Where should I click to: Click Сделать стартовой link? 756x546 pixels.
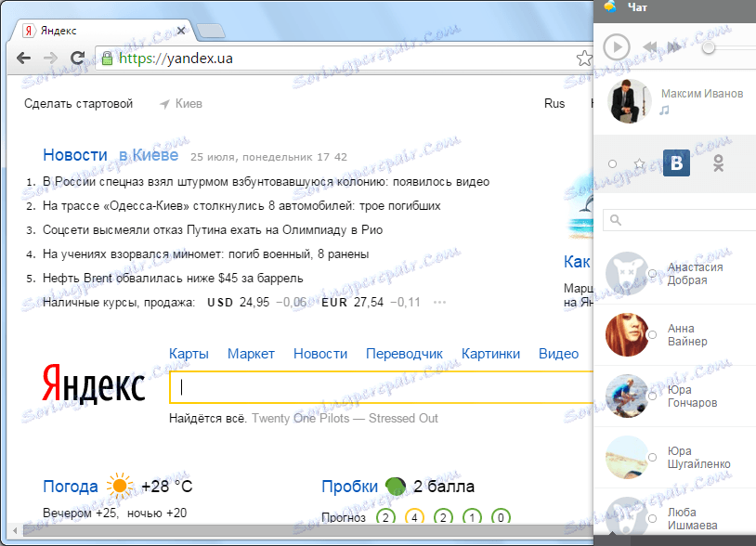79,104
